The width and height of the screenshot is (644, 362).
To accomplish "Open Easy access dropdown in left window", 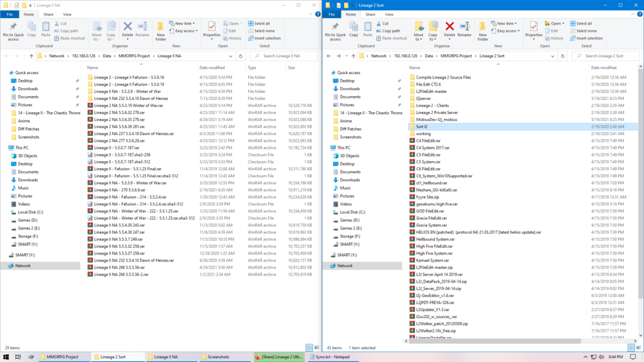I will pyautogui.click(x=186, y=31).
